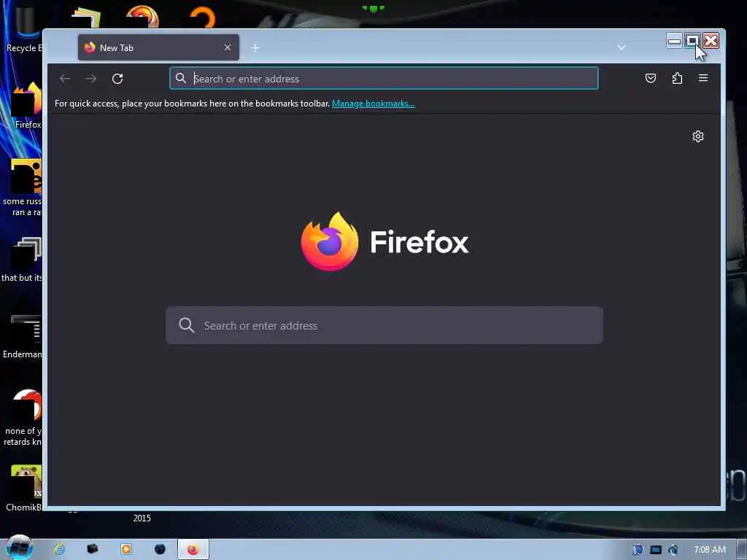Viewport: 747px width, 560px height.
Task: Click the search magnifier in the address bar
Action: [x=181, y=78]
